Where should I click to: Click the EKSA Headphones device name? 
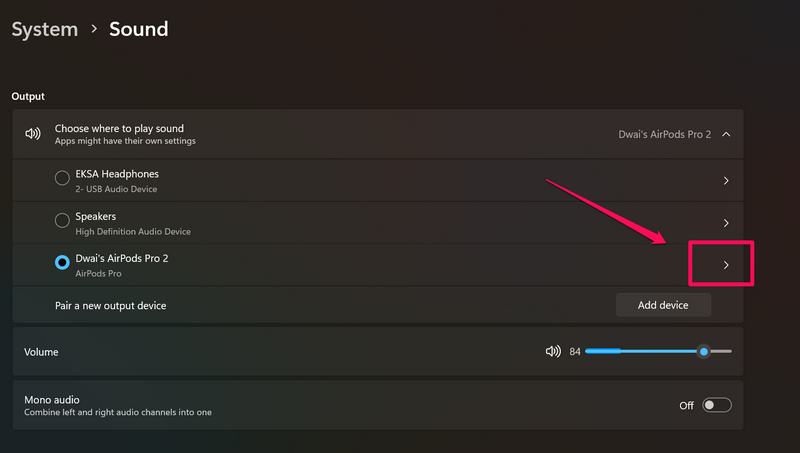tap(117, 174)
